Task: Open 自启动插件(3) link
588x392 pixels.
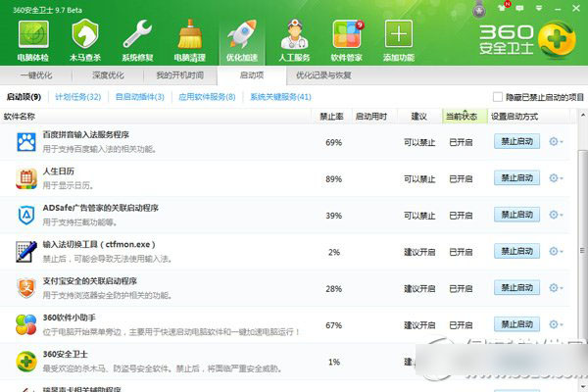Action: pos(140,97)
